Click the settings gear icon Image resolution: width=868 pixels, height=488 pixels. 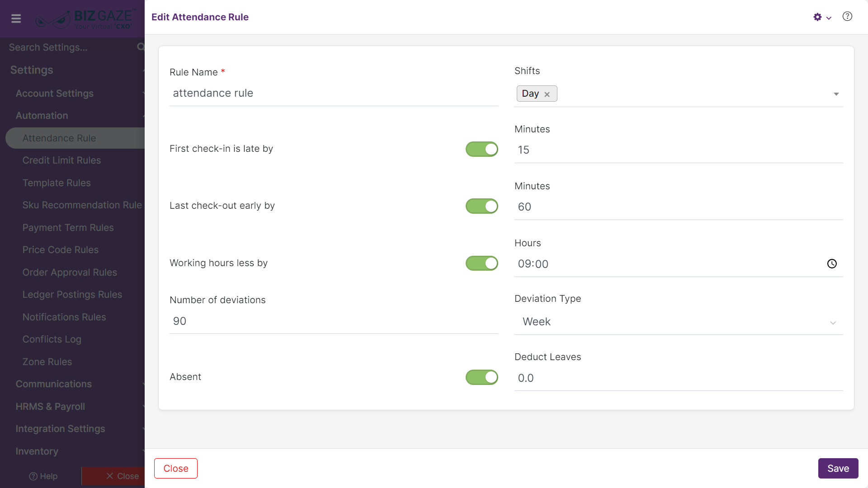(817, 17)
